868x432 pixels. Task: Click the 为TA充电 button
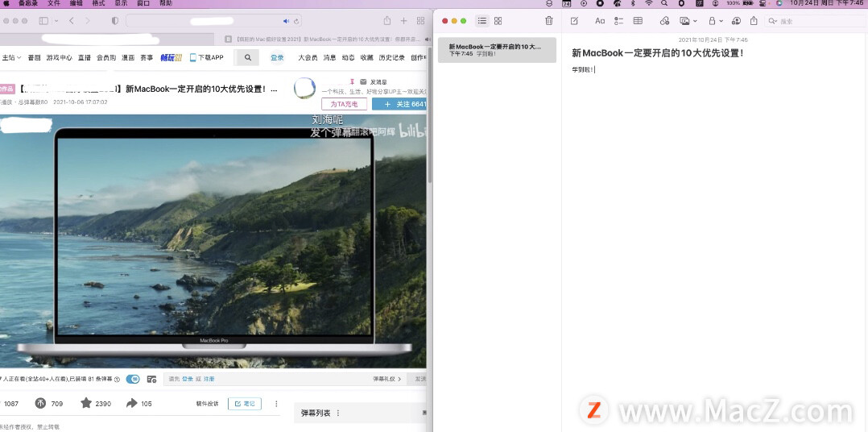[x=344, y=104]
